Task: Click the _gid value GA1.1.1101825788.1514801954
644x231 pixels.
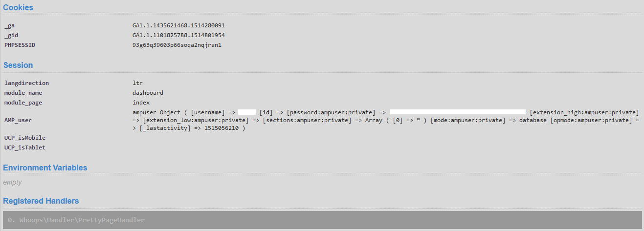Action: click(178, 35)
